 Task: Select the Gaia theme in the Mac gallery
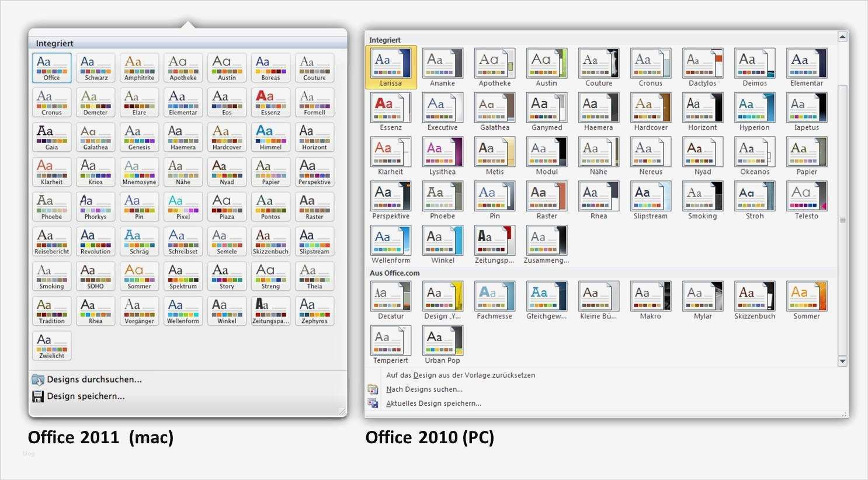[x=52, y=137]
